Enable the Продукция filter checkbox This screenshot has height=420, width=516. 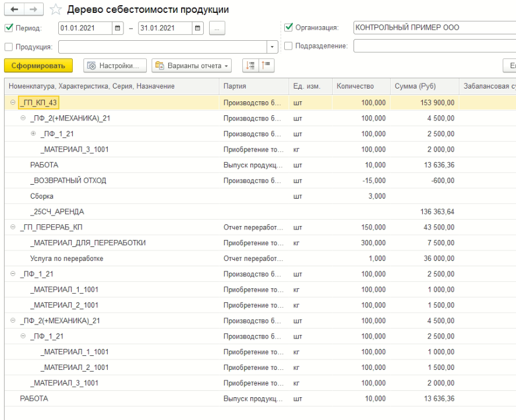[x=8, y=47]
